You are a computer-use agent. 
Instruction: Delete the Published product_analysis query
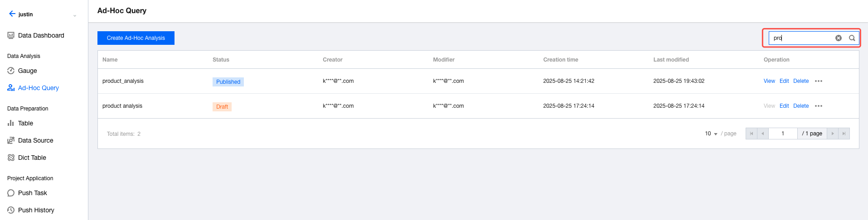click(801, 81)
